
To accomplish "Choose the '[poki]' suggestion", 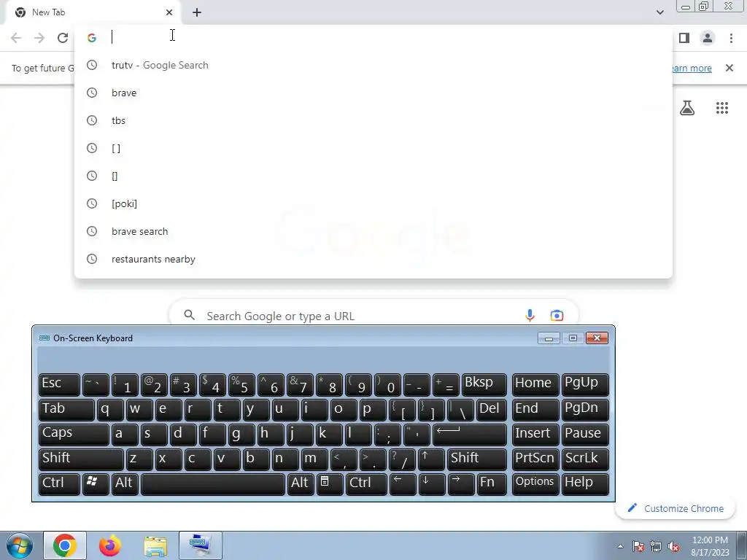I will point(373,203).
